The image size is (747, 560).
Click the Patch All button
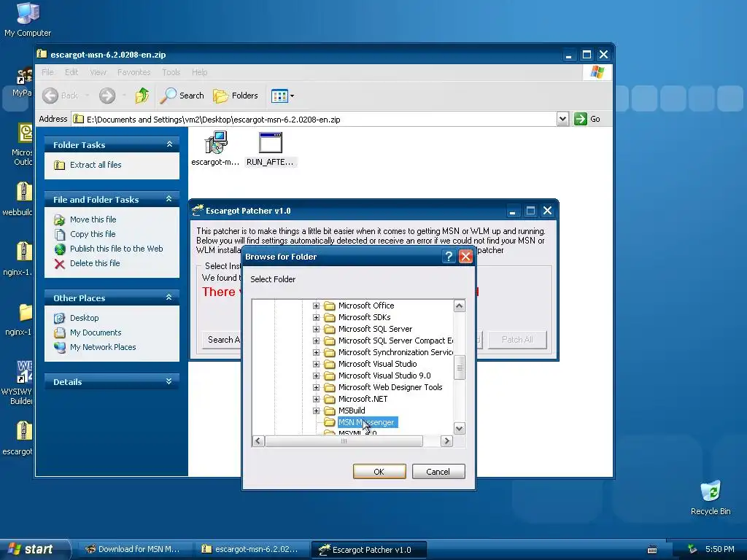(x=517, y=340)
